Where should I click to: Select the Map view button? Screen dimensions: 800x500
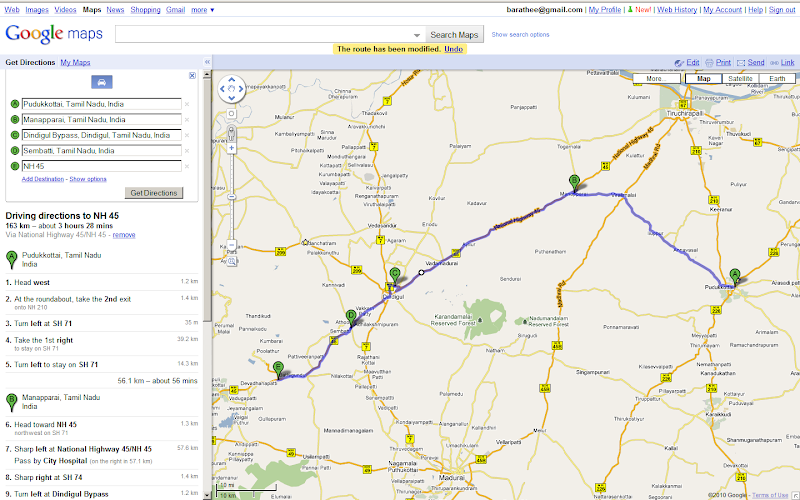tap(704, 79)
